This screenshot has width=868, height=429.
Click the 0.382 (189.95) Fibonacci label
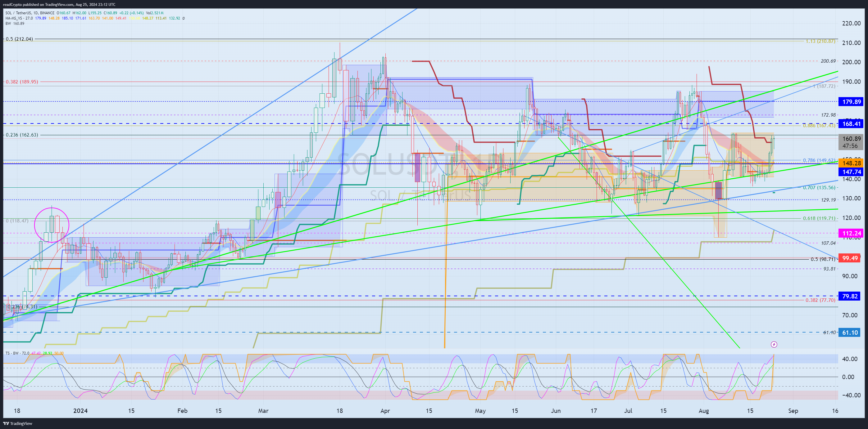(22, 82)
